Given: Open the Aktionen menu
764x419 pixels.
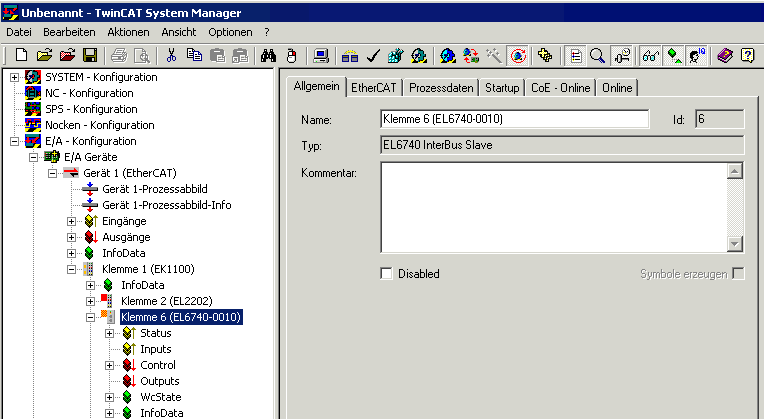Looking at the screenshot, I should (128, 32).
